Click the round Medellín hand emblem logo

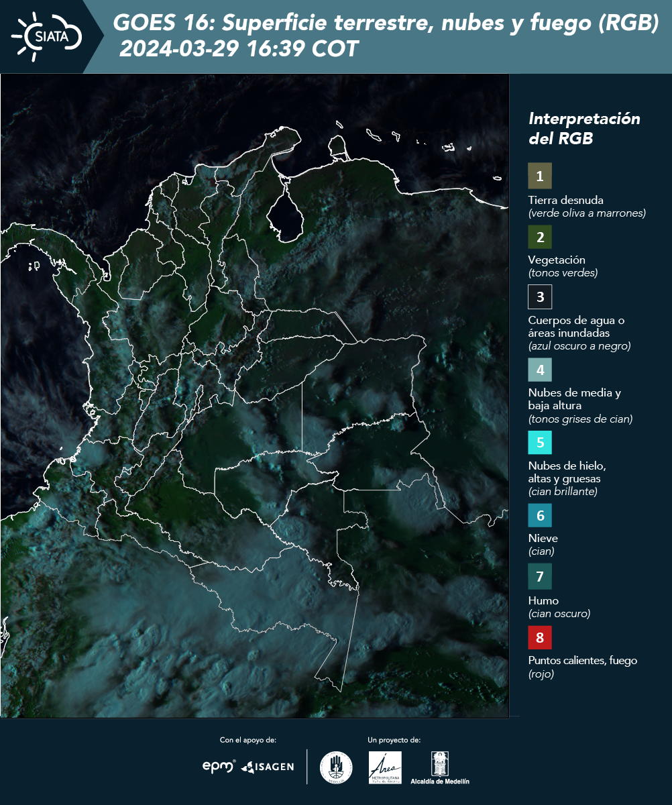click(x=336, y=767)
